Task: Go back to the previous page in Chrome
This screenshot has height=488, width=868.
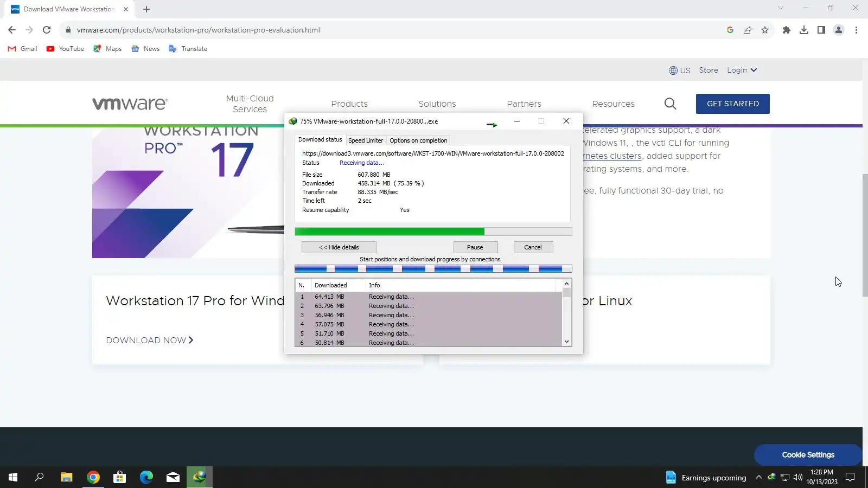Action: coord(12,30)
